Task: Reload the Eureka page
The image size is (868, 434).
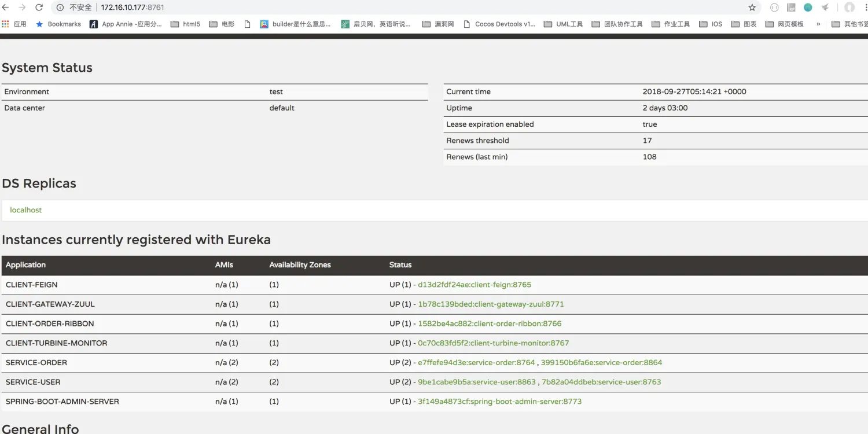Action: click(x=39, y=8)
